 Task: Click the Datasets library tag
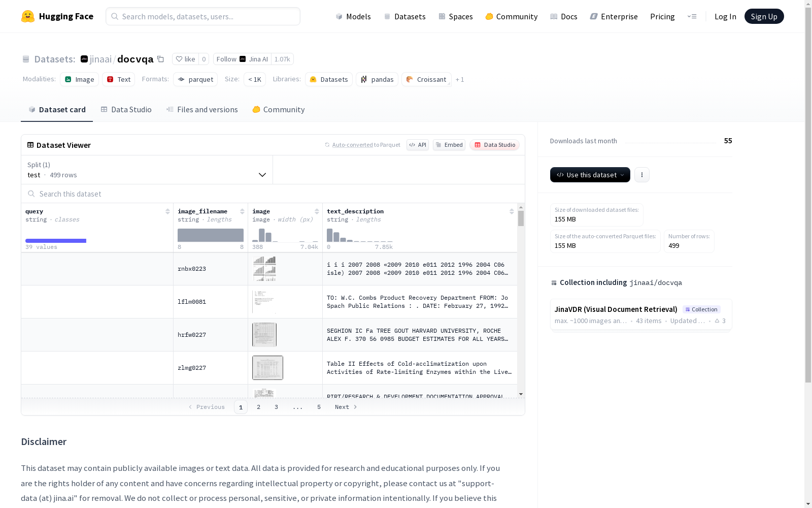click(x=329, y=79)
